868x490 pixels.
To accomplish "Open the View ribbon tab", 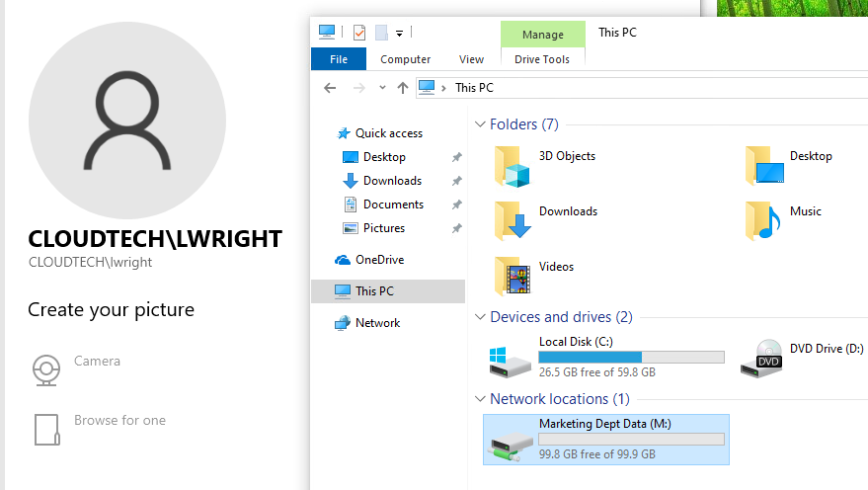I will tap(471, 59).
